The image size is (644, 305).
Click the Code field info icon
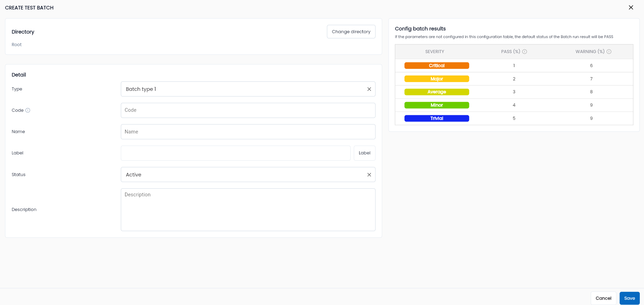point(28,110)
